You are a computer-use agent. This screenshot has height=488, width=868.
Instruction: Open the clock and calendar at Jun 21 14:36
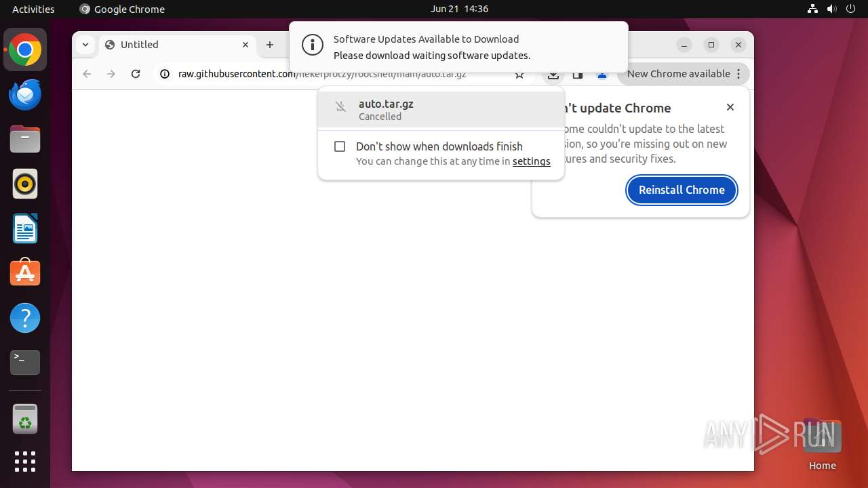[x=459, y=9]
